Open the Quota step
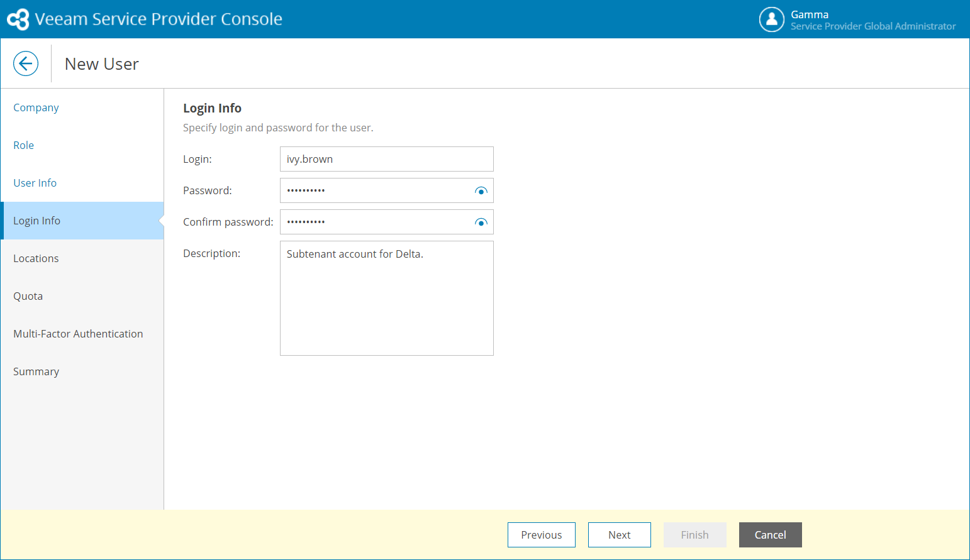 [28, 296]
